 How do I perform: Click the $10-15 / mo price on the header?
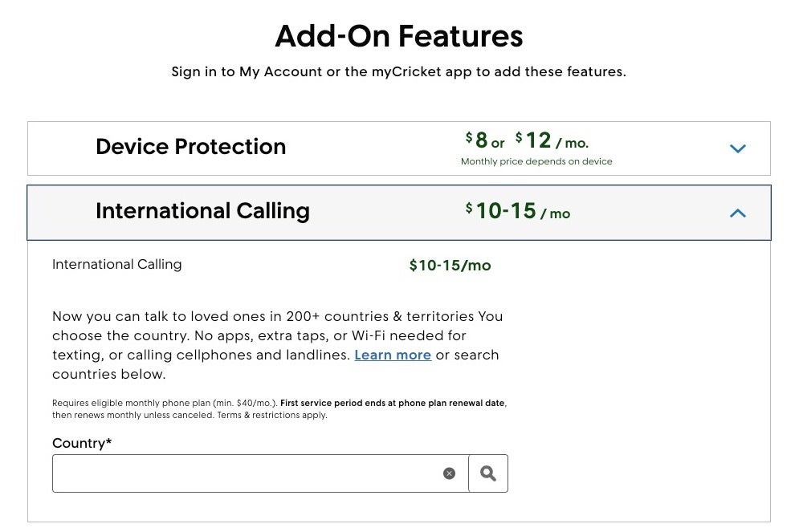pos(518,212)
